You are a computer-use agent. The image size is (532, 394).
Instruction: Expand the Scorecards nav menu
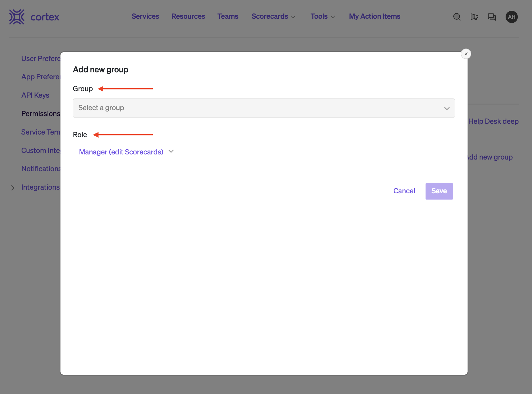pos(273,16)
